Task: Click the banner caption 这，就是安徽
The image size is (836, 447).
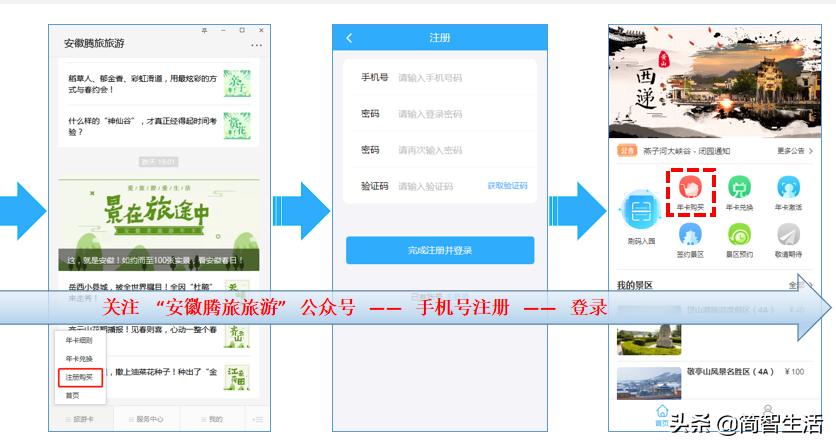Action: [x=155, y=260]
